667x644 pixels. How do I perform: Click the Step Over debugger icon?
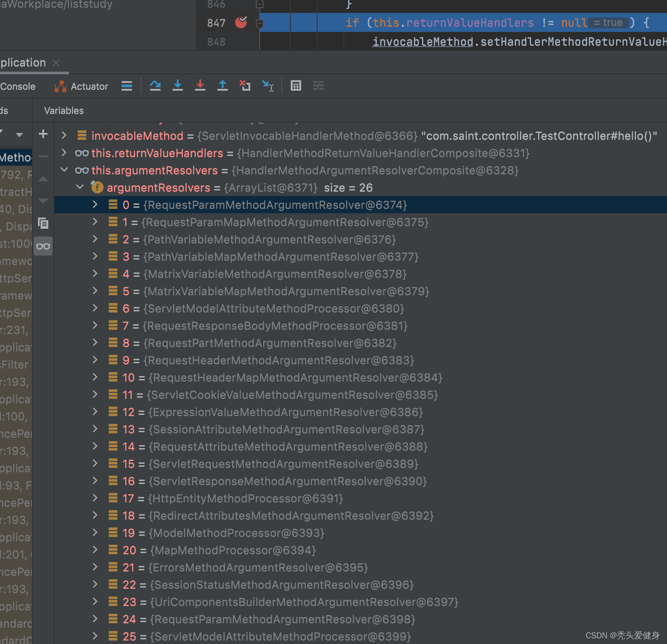pos(155,85)
